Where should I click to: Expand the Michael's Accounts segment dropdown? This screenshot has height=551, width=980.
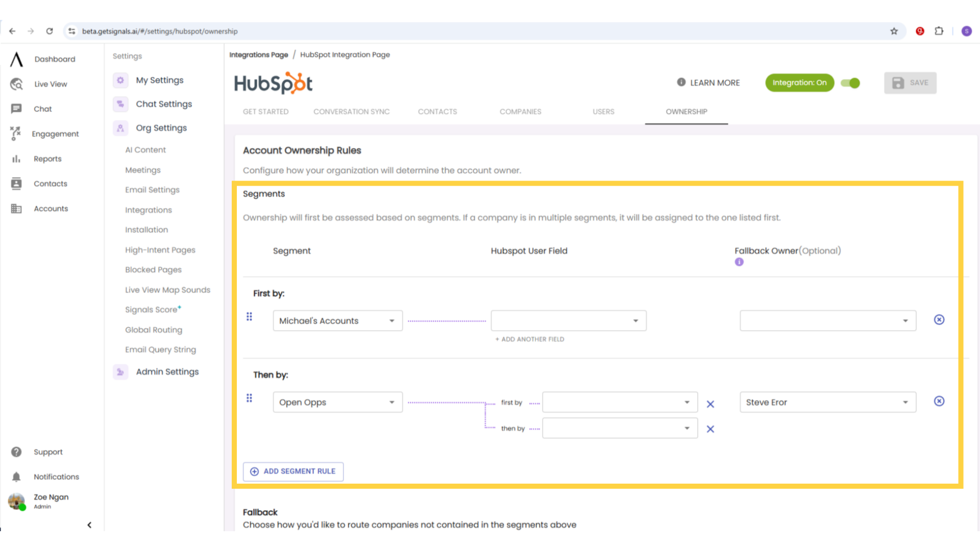[391, 320]
